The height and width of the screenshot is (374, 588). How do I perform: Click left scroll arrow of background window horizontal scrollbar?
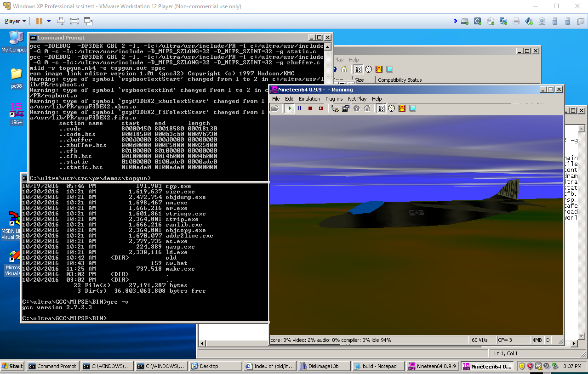click(x=201, y=344)
